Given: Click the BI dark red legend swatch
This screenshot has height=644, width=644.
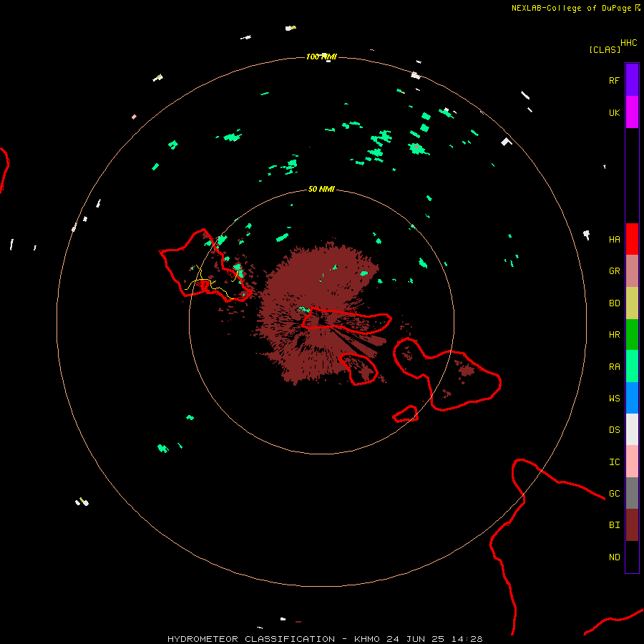Looking at the screenshot, I should [632, 525].
